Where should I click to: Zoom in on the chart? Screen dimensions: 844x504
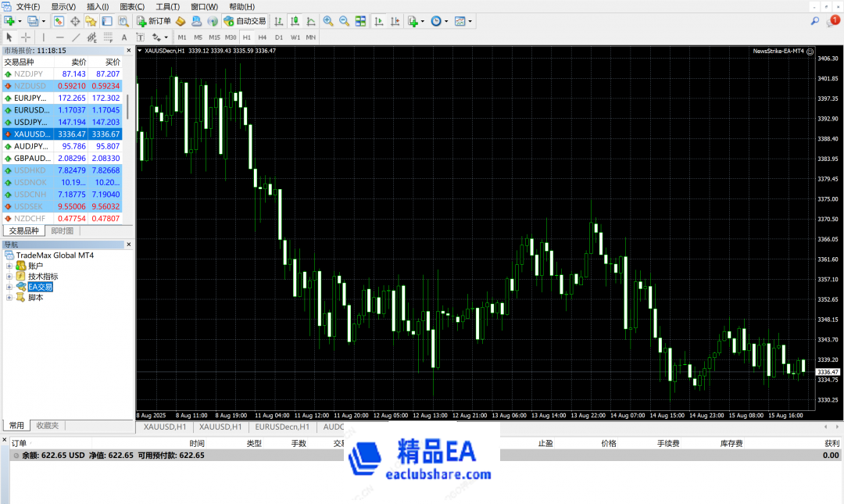click(327, 21)
